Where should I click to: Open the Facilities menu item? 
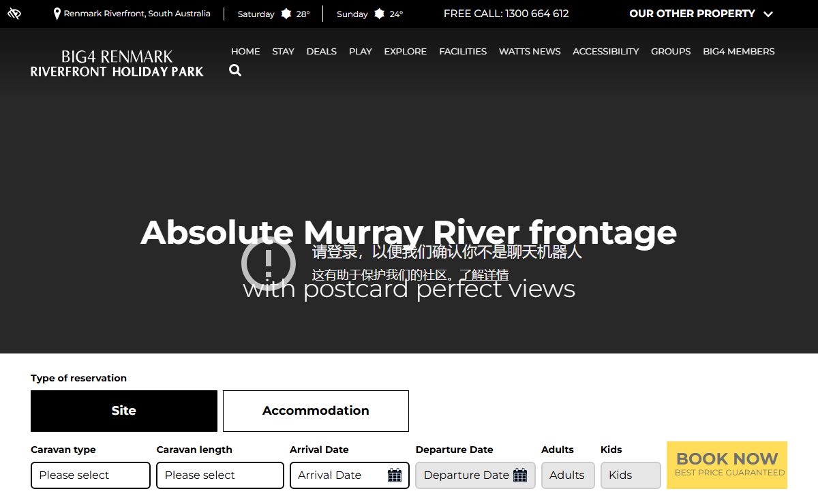tap(463, 51)
